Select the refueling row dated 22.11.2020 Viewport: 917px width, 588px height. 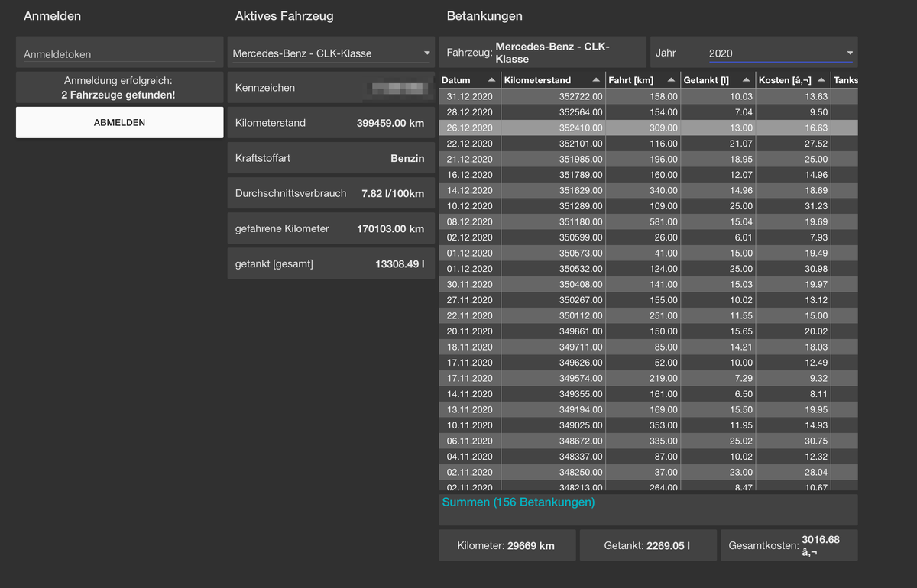coord(648,315)
